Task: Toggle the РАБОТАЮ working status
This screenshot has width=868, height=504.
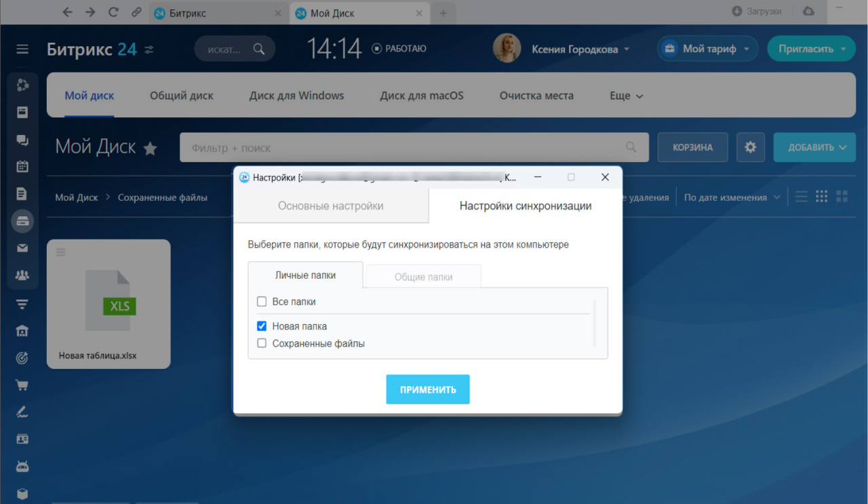Action: [x=399, y=49]
